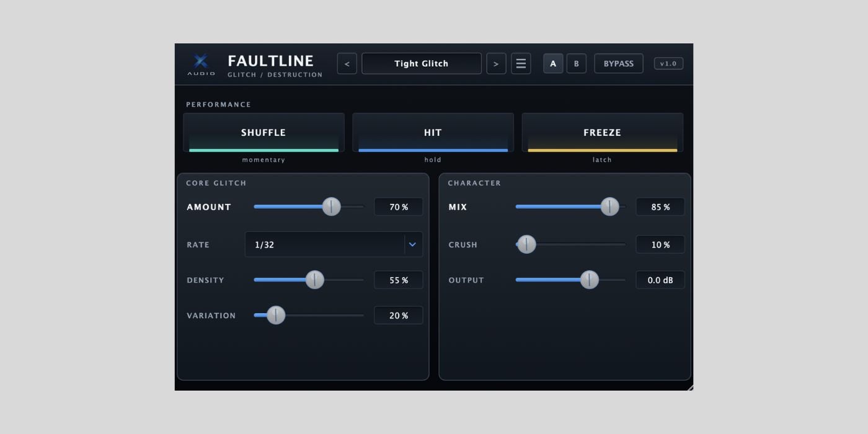
Task: Click the 'latch' label under FREEZE
Action: pyautogui.click(x=602, y=160)
